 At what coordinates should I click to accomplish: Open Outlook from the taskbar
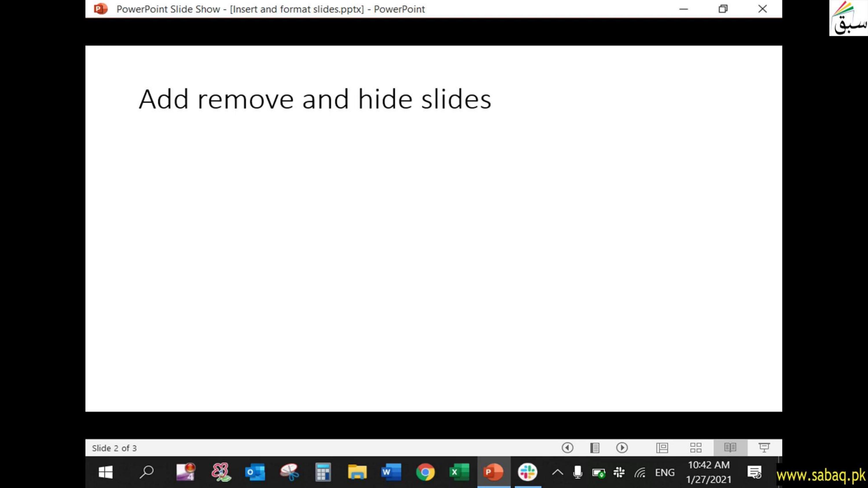click(255, 472)
